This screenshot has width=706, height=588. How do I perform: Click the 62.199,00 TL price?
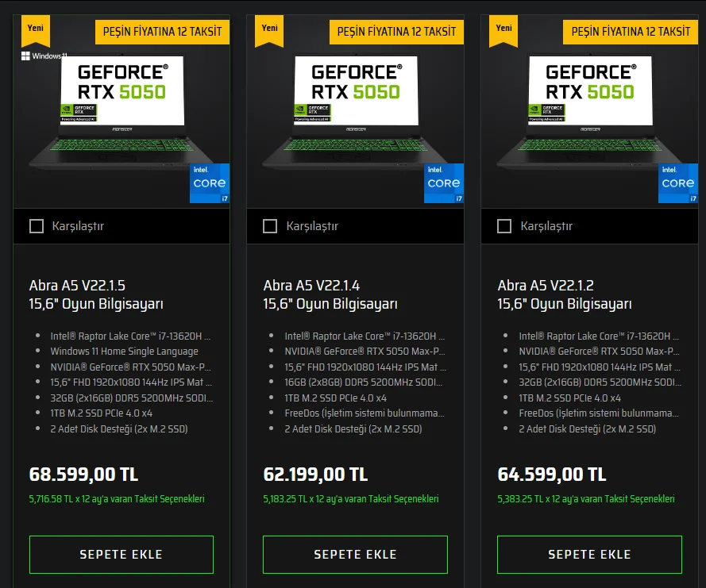pos(315,475)
